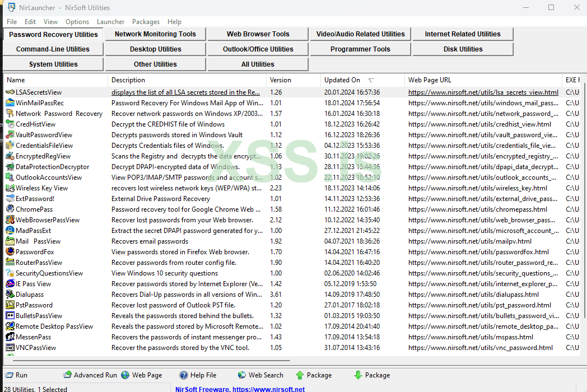The height and width of the screenshot is (392, 587).
Task: Sort by the Version column header
Action: pyautogui.click(x=293, y=80)
